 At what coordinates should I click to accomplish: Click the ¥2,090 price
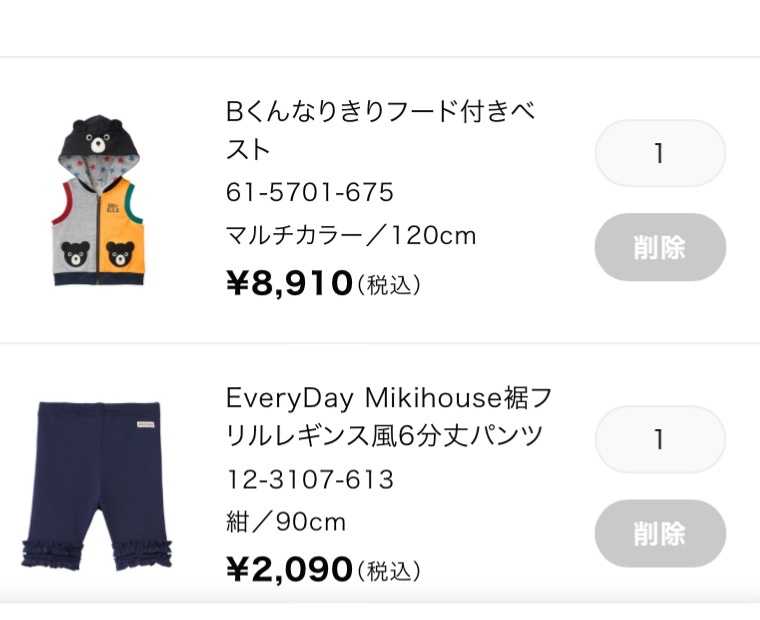[x=290, y=570]
